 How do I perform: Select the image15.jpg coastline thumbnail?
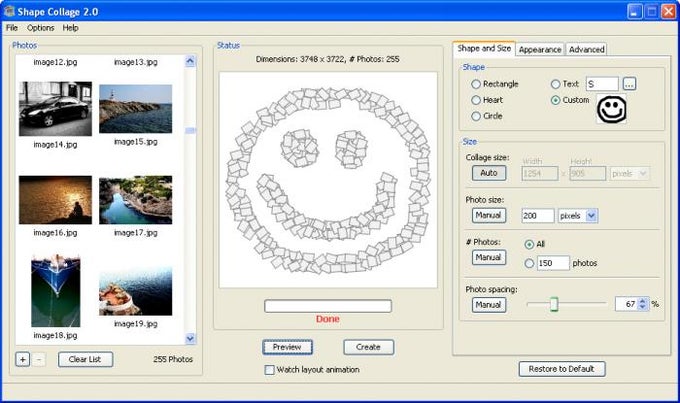coord(135,108)
